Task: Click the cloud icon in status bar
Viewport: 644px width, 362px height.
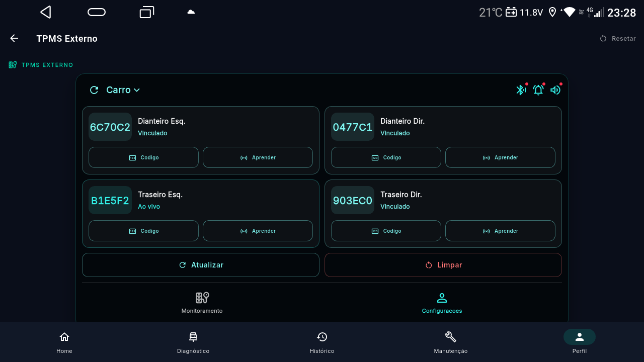Action: click(191, 12)
